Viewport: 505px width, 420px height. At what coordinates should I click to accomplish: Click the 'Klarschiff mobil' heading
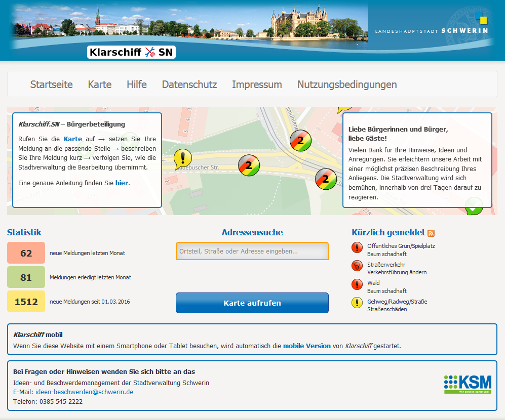pyautogui.click(x=38, y=334)
